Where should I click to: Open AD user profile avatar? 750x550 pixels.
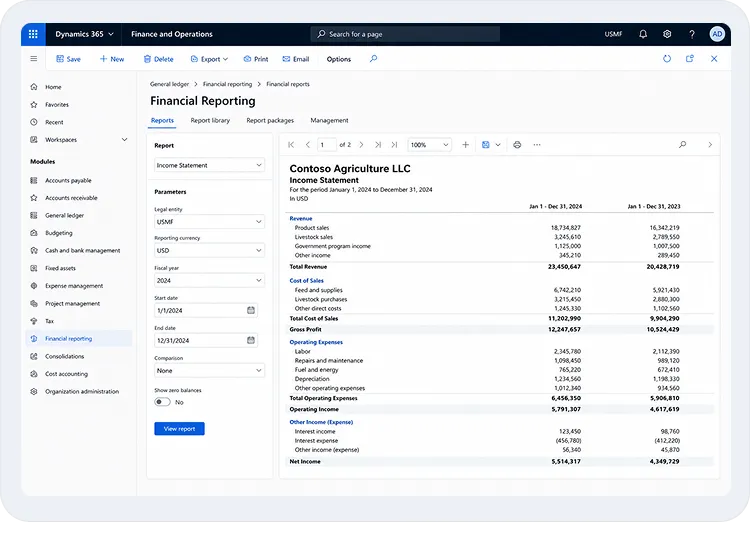click(717, 34)
